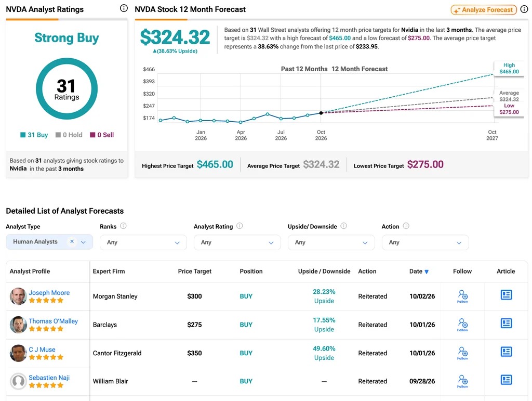Click C J Muse's profile photo
This screenshot has height=401, width=532.
18,354
